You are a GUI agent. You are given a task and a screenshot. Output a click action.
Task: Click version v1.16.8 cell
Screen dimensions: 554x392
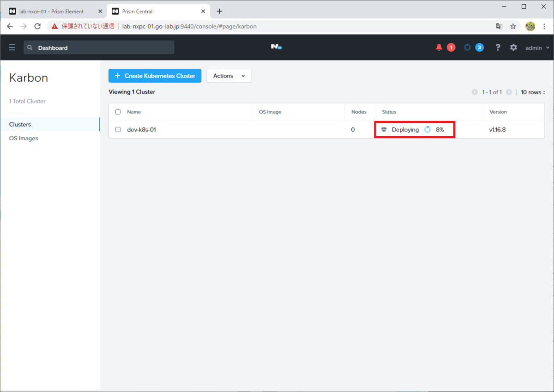pyautogui.click(x=497, y=130)
